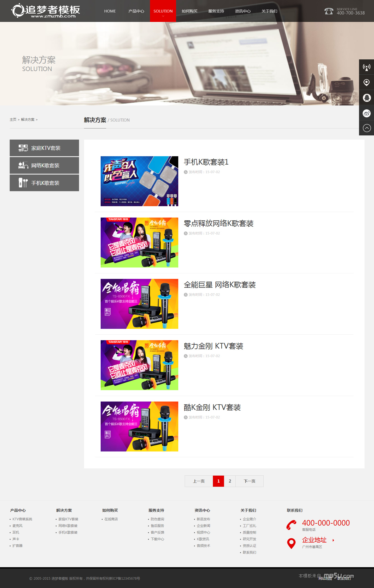Image resolution: width=374 pixels, height=588 pixels.
Task: Open the QQ penguin chat icon
Action: [x=367, y=98]
